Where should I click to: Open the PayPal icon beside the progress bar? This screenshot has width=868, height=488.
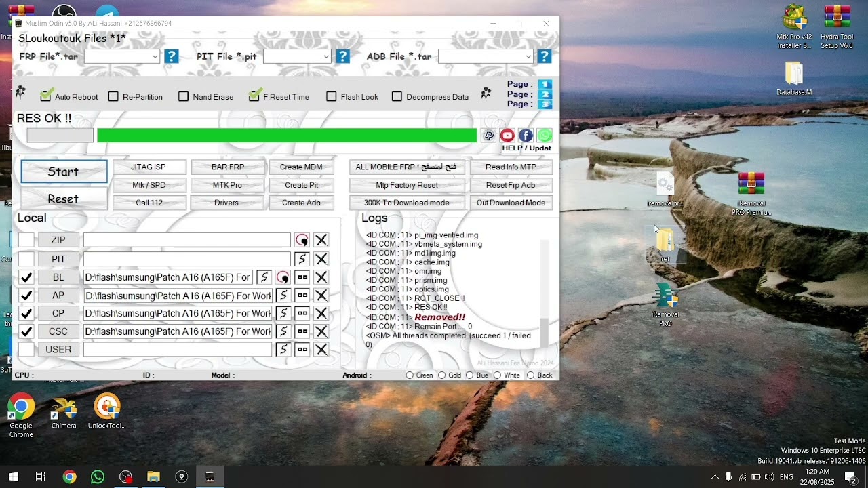click(x=488, y=136)
